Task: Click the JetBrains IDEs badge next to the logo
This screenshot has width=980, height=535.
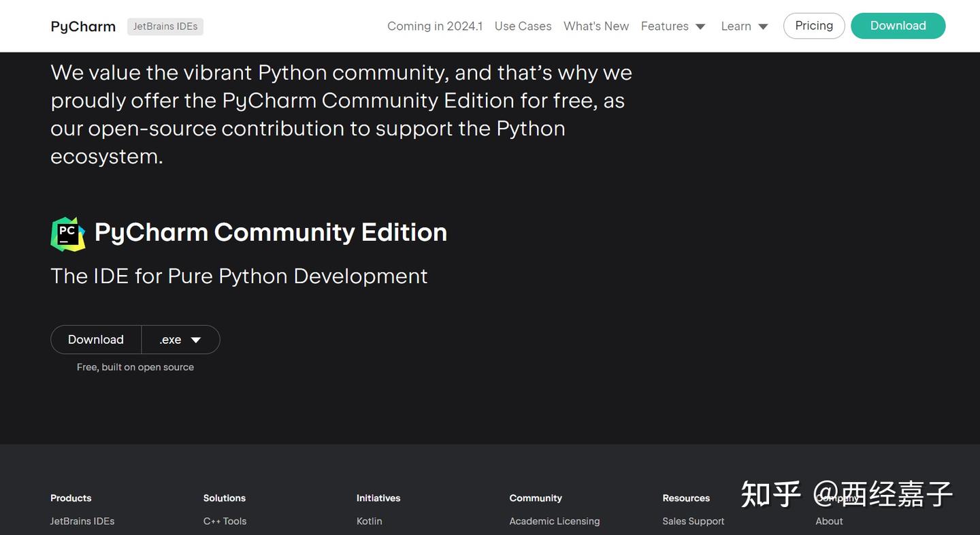Action: 165,26
